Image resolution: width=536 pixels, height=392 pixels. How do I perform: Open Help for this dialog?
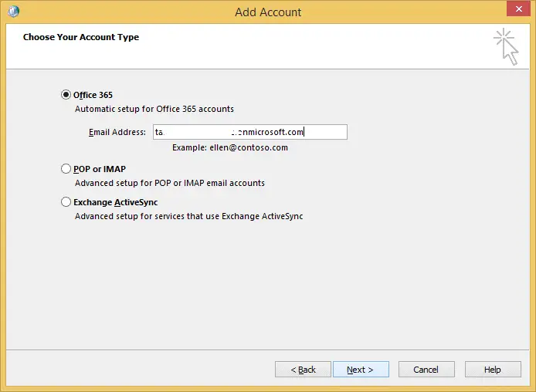(x=493, y=370)
